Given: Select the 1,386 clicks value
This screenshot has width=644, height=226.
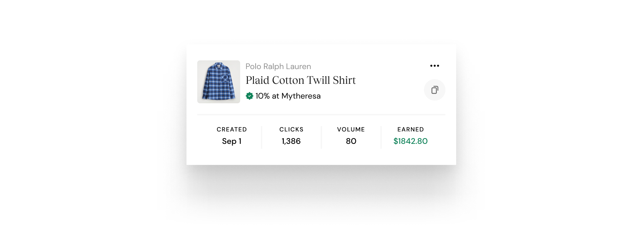Looking at the screenshot, I should pyautogui.click(x=291, y=141).
